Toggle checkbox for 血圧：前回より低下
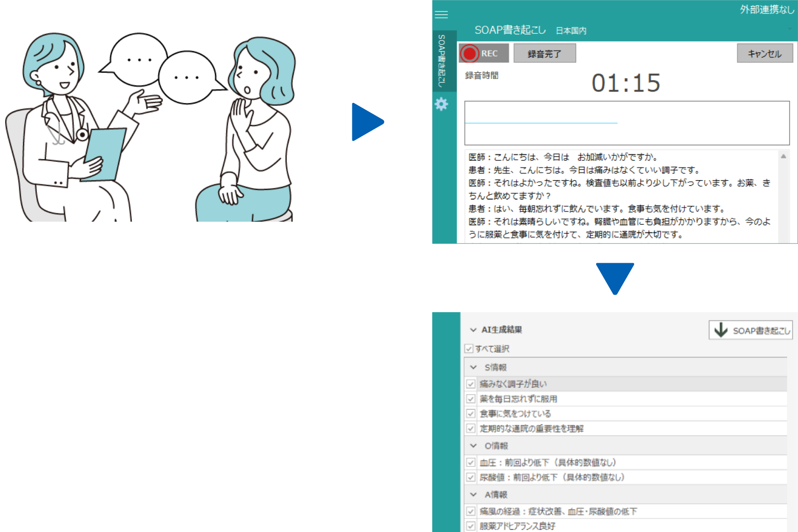The width and height of the screenshot is (798, 532). [x=471, y=462]
